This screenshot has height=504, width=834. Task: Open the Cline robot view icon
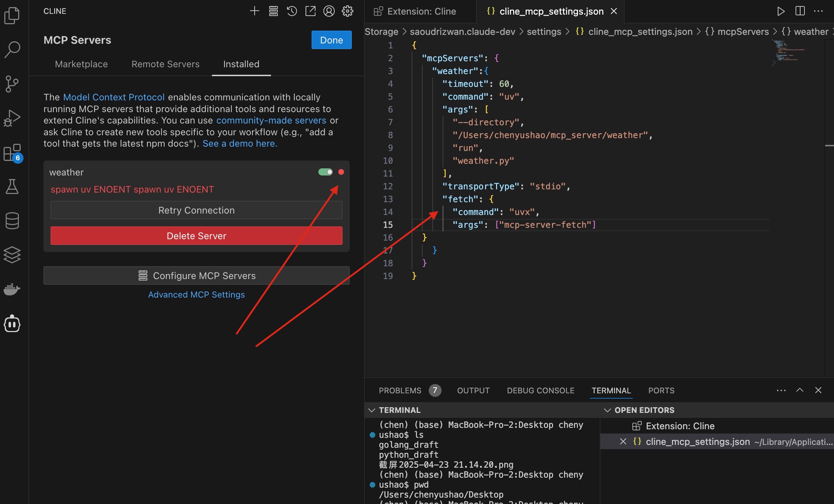[x=12, y=324]
